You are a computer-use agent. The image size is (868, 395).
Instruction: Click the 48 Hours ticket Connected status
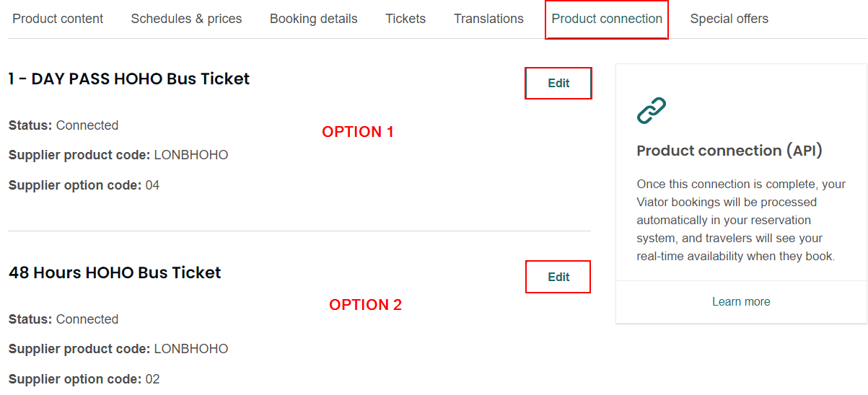click(x=87, y=319)
